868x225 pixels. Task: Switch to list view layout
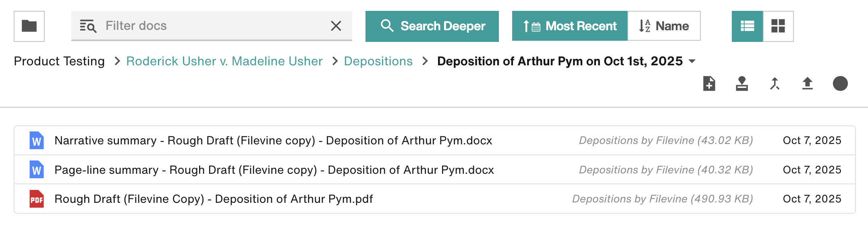tap(747, 26)
